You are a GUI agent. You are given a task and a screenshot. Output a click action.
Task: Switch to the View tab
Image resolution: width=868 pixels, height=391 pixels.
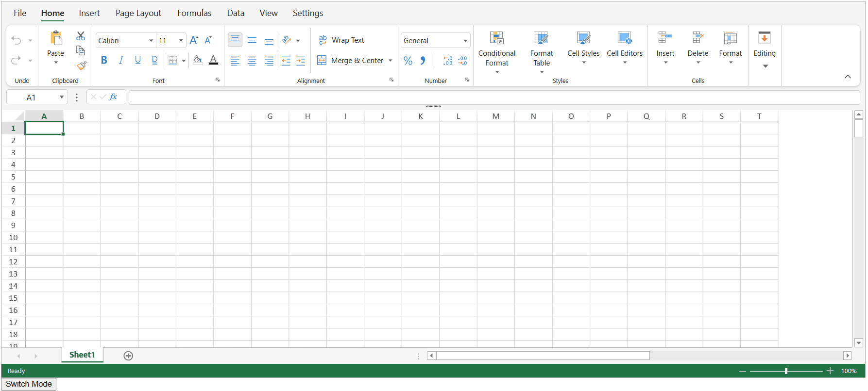pos(269,13)
